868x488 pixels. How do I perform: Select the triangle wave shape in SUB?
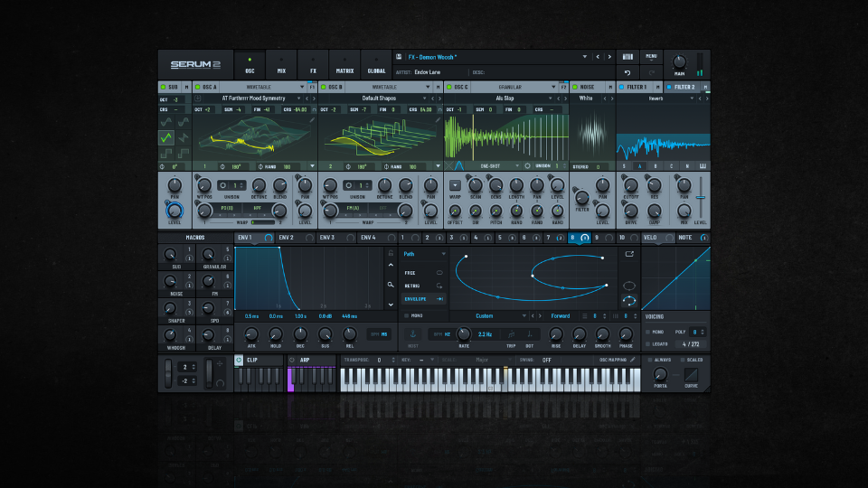[x=166, y=136]
